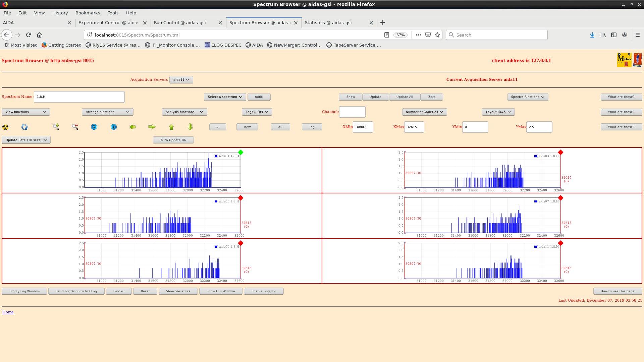Click the blue refresh arrows icon
Image resolution: width=644 pixels, height=362 pixels.
pyautogui.click(x=24, y=127)
